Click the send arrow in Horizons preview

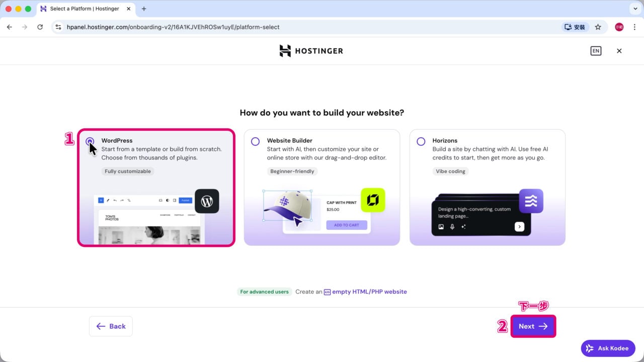pos(520,227)
